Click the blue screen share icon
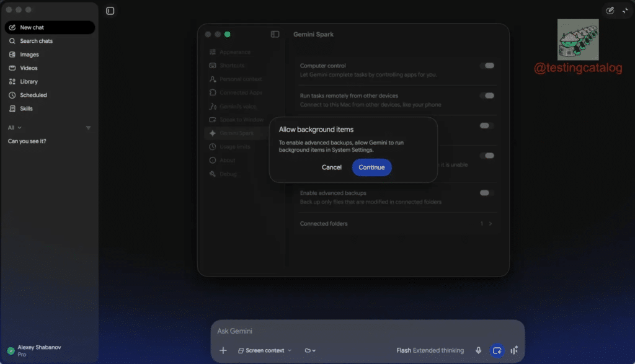The height and width of the screenshot is (364, 635). 497,350
